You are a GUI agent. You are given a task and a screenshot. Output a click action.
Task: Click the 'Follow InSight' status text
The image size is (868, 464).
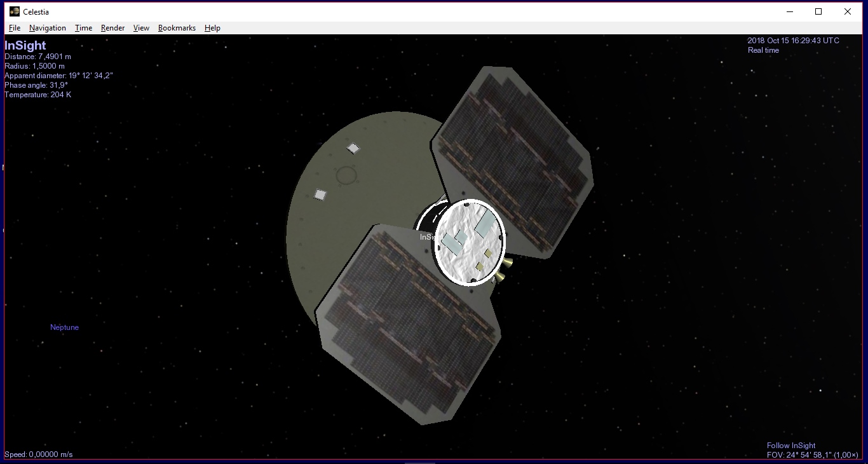tap(791, 446)
